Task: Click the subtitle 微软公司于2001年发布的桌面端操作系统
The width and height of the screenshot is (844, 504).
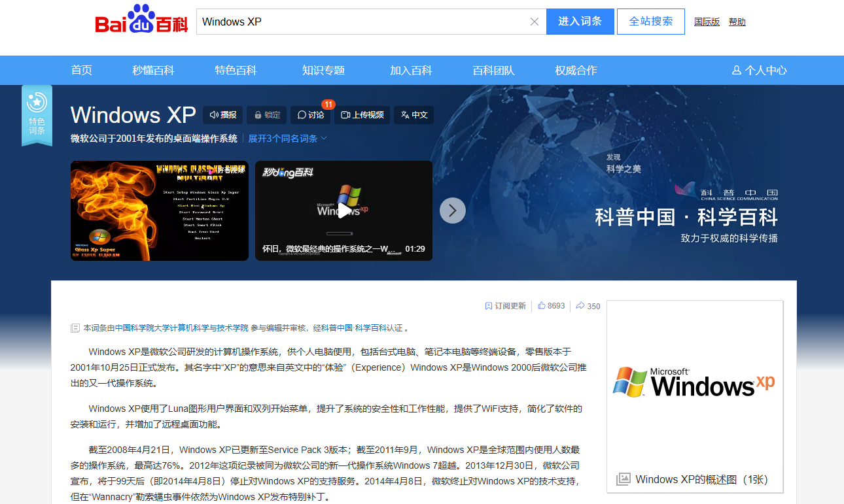Action: click(x=154, y=139)
